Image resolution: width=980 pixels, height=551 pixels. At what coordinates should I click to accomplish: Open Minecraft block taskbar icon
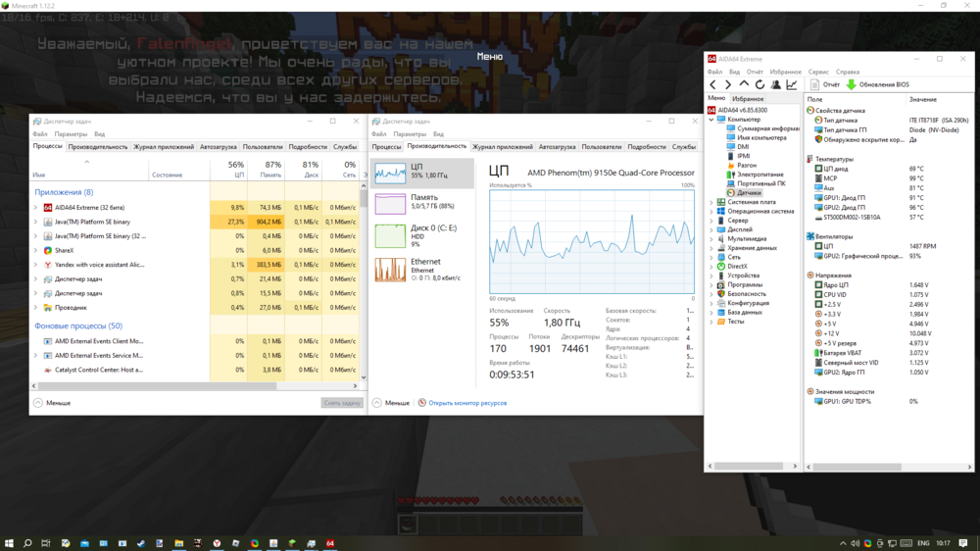(x=292, y=543)
